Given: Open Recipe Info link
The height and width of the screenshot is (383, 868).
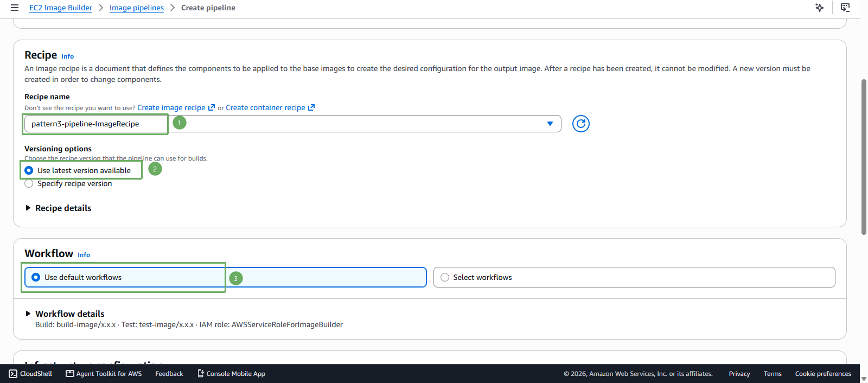Looking at the screenshot, I should tap(67, 56).
